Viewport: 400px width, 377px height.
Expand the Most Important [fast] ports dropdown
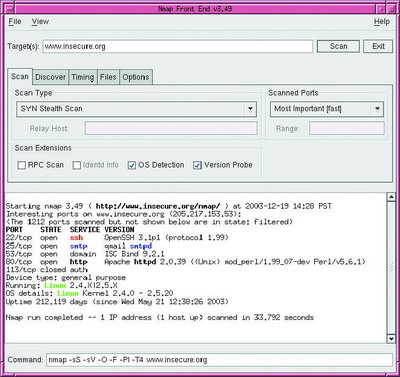pos(327,109)
